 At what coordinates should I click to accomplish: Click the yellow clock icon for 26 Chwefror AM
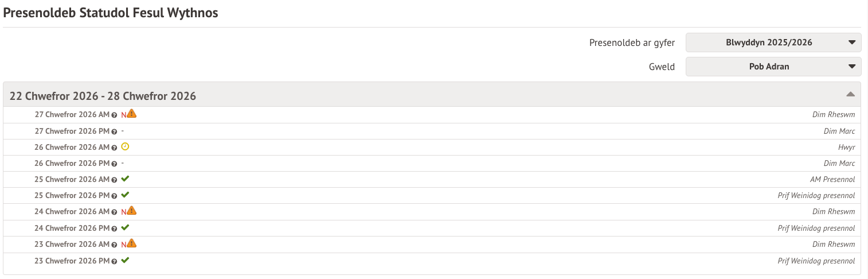[x=126, y=147]
